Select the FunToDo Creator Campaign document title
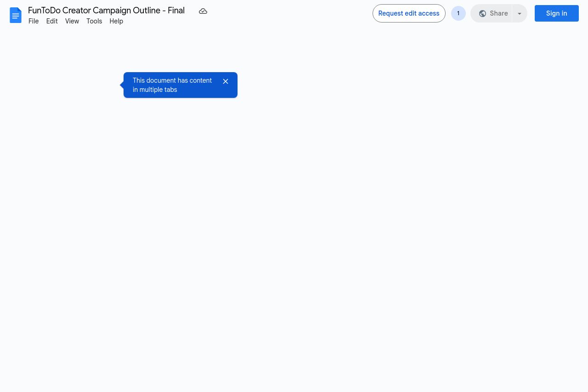The height and width of the screenshot is (392, 588). coord(106,11)
